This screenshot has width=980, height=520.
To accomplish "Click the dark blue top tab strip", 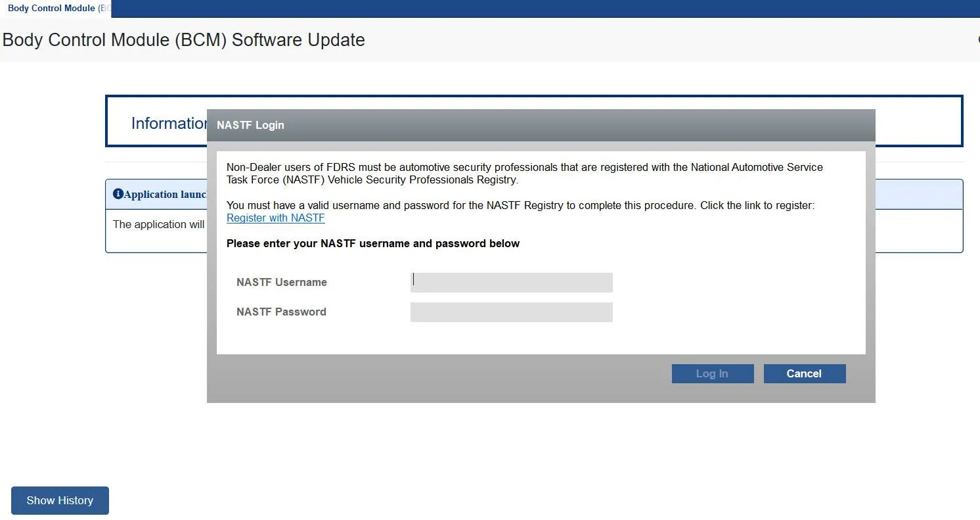I will 545,9.
